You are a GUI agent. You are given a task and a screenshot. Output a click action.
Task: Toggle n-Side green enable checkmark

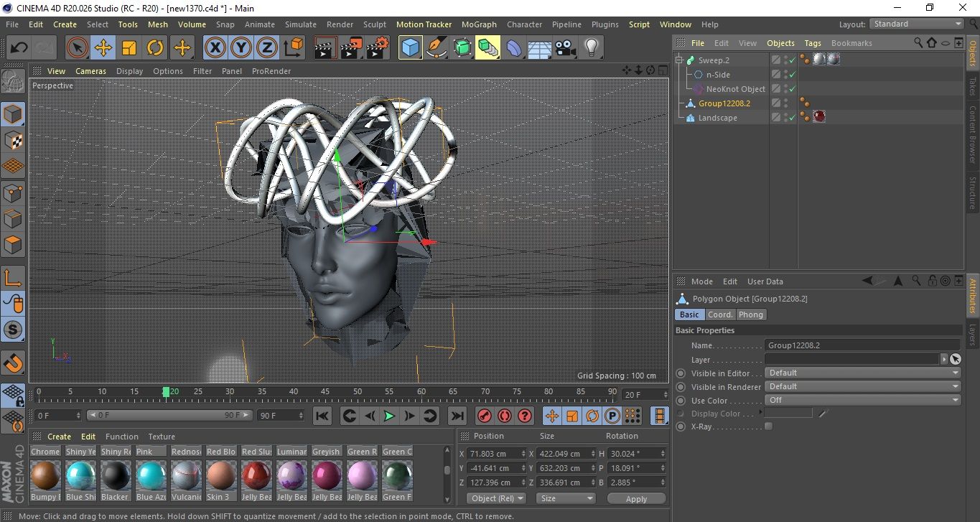point(792,75)
